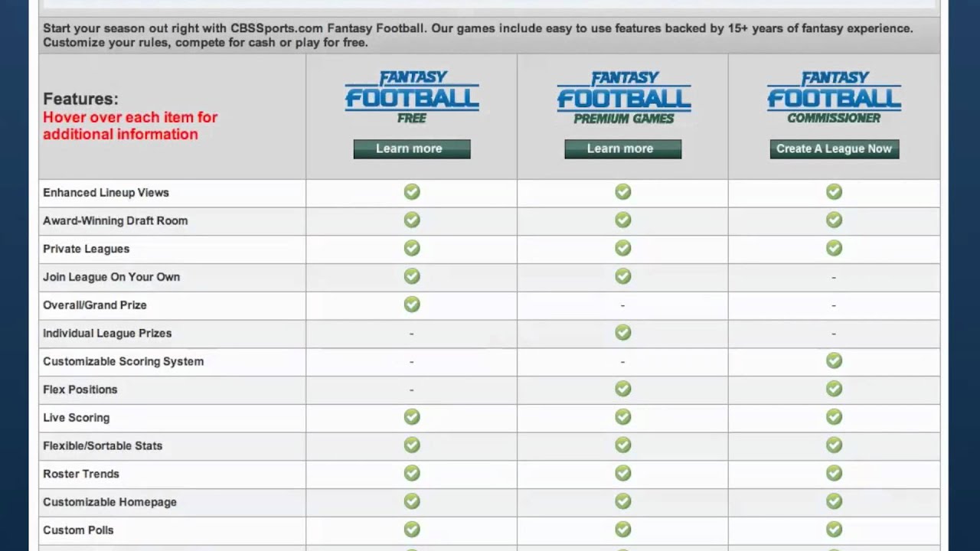Click the Flexible/Sortable Stats feature label
Screen dimensions: 980x551
103,445
